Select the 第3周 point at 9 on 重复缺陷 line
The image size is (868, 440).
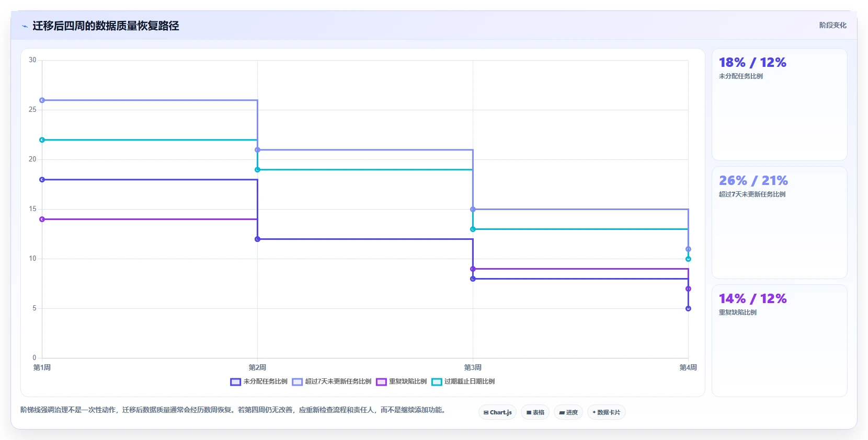473,269
